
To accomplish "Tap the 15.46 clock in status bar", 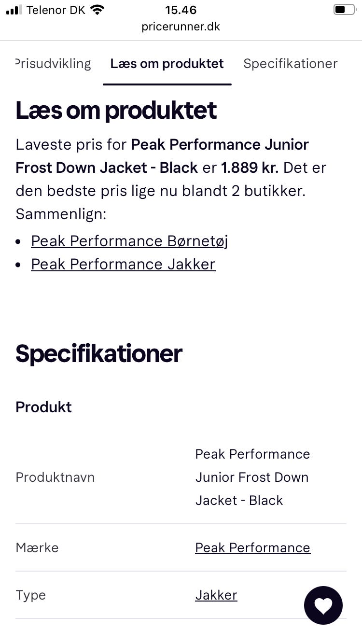I will pyautogui.click(x=181, y=10).
